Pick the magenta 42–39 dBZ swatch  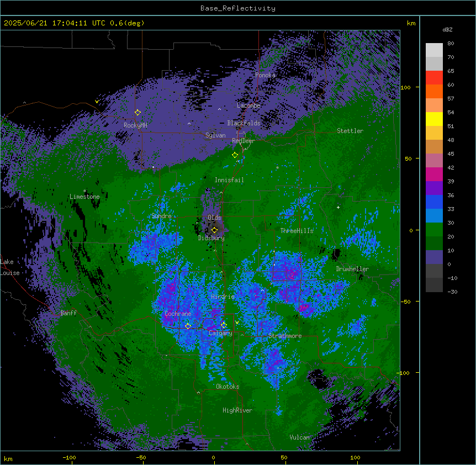(434, 174)
